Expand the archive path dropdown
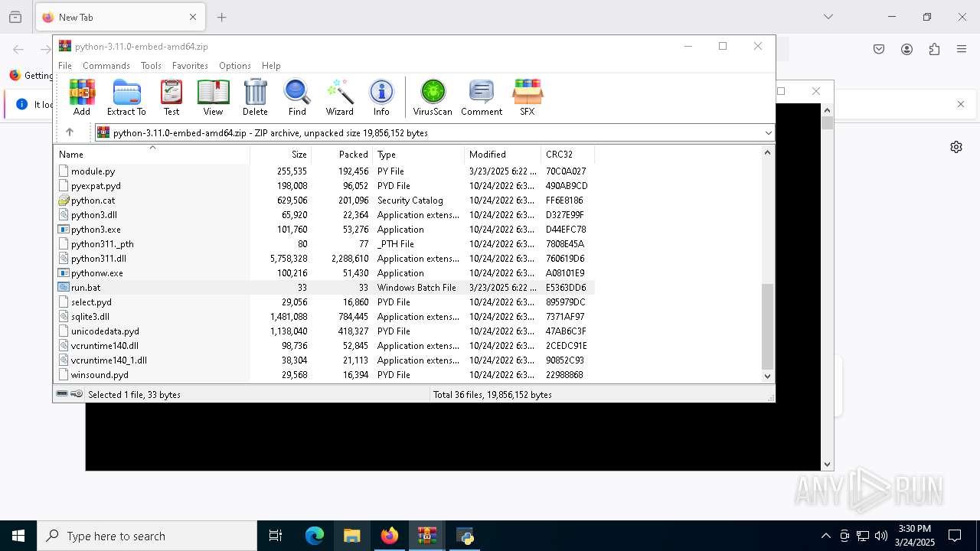Screen dimensions: 980x551 pyautogui.click(x=768, y=132)
